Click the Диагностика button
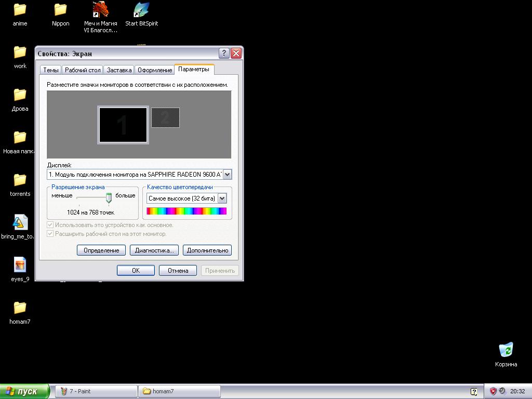 pyautogui.click(x=154, y=250)
